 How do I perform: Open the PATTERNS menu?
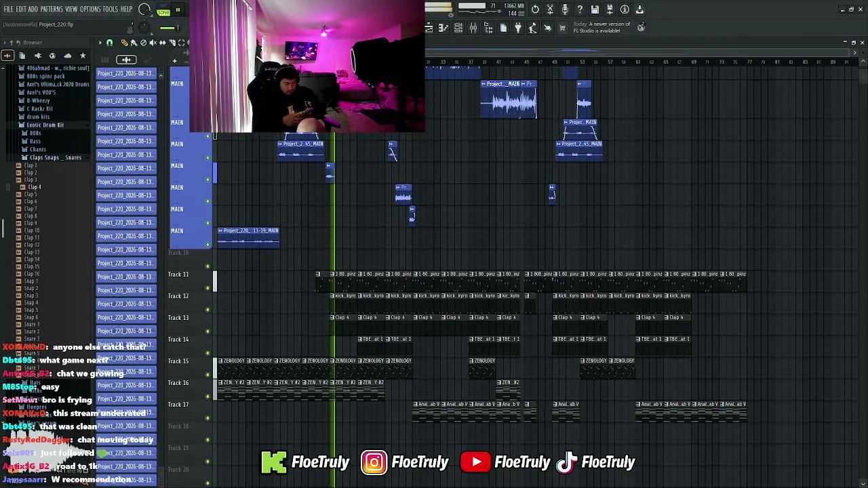[x=52, y=9]
